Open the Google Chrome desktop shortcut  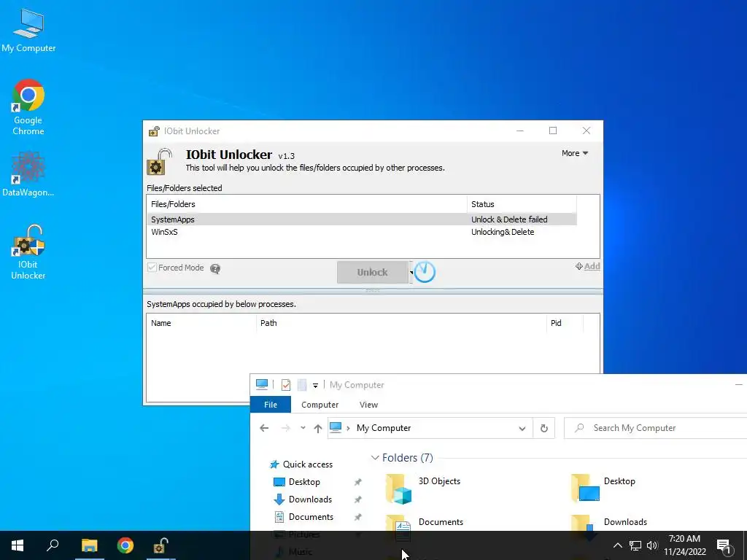pos(28,107)
